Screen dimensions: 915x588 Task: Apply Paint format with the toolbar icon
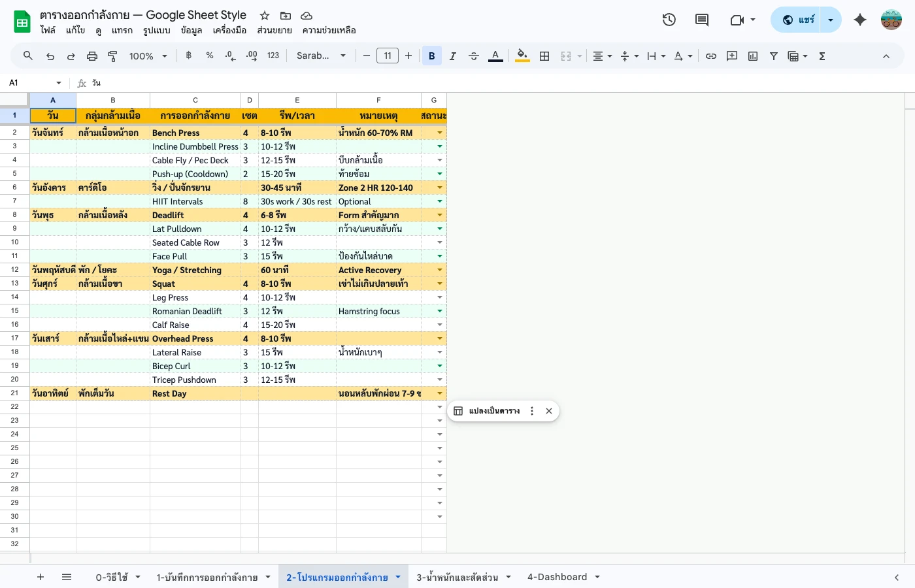pos(112,56)
